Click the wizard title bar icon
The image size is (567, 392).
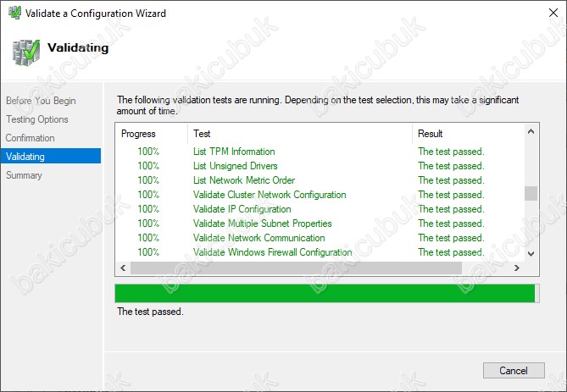tap(14, 13)
